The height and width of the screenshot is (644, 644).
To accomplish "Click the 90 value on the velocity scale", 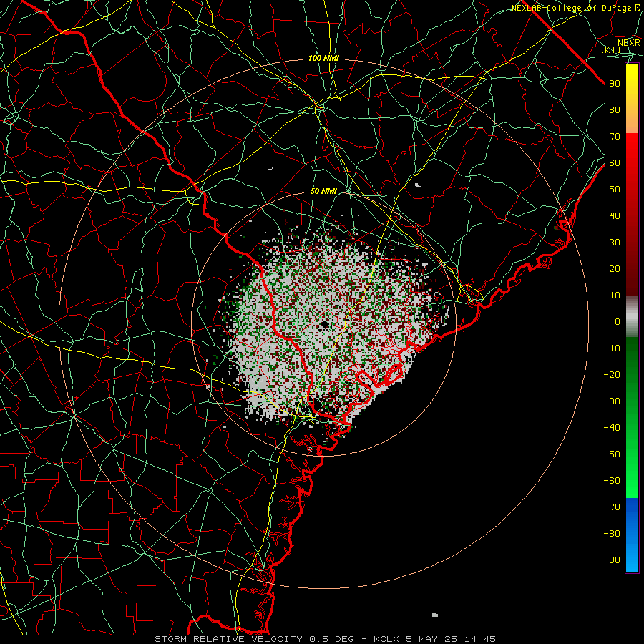I will point(615,84).
